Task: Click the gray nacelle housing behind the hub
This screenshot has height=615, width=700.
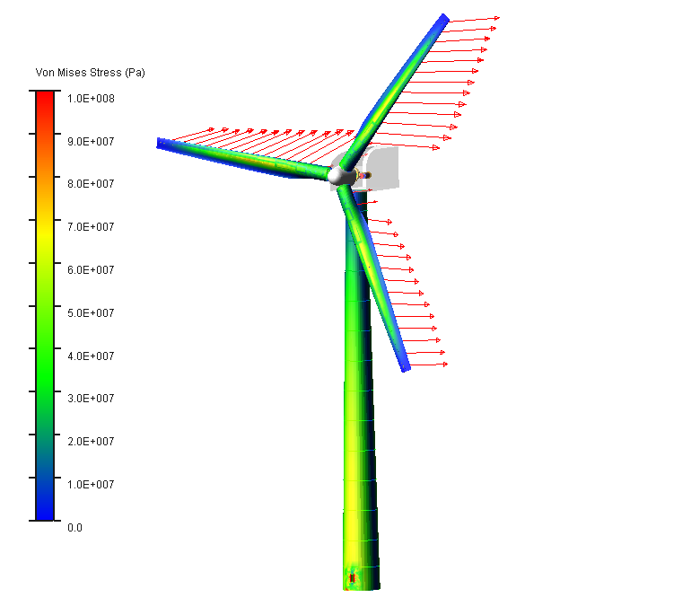Action: point(381,168)
